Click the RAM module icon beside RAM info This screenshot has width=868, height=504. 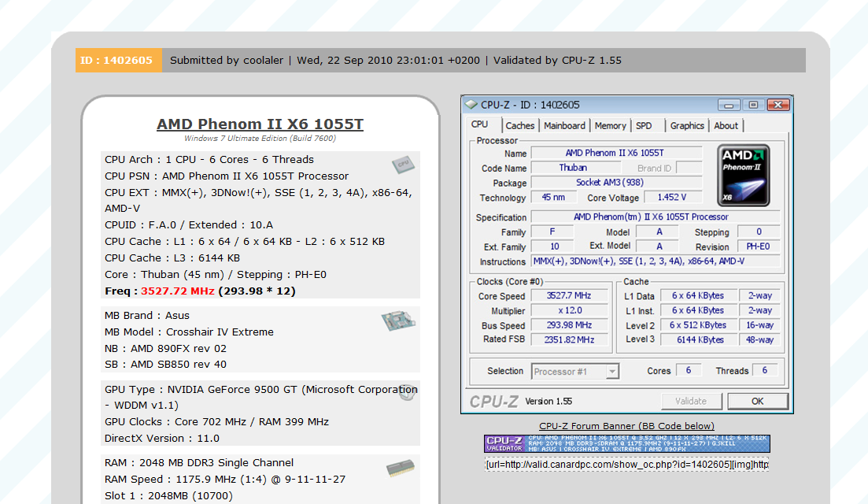pyautogui.click(x=401, y=469)
